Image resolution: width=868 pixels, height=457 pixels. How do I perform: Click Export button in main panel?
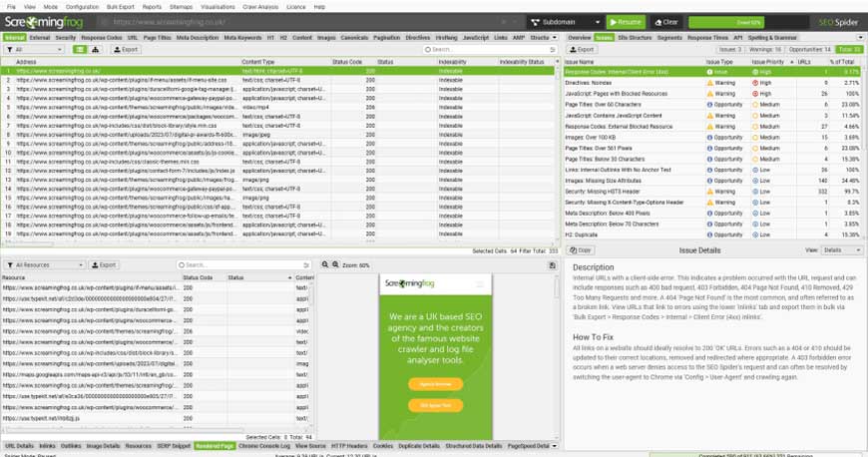126,49
